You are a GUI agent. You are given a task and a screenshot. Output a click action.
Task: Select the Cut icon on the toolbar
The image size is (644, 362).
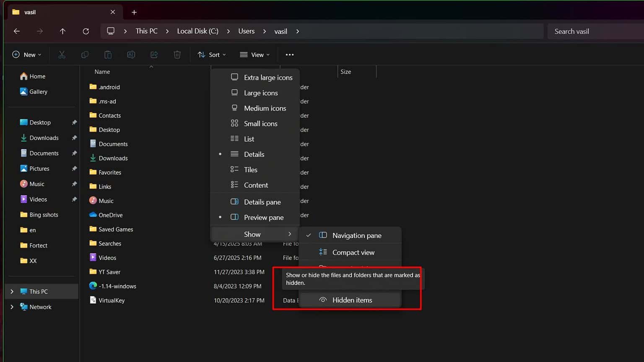point(62,54)
